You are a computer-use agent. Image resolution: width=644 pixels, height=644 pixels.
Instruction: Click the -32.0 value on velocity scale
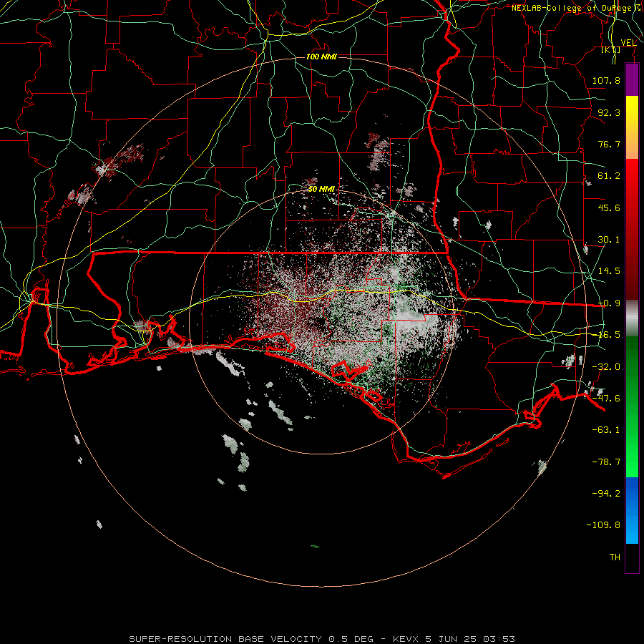coord(606,367)
